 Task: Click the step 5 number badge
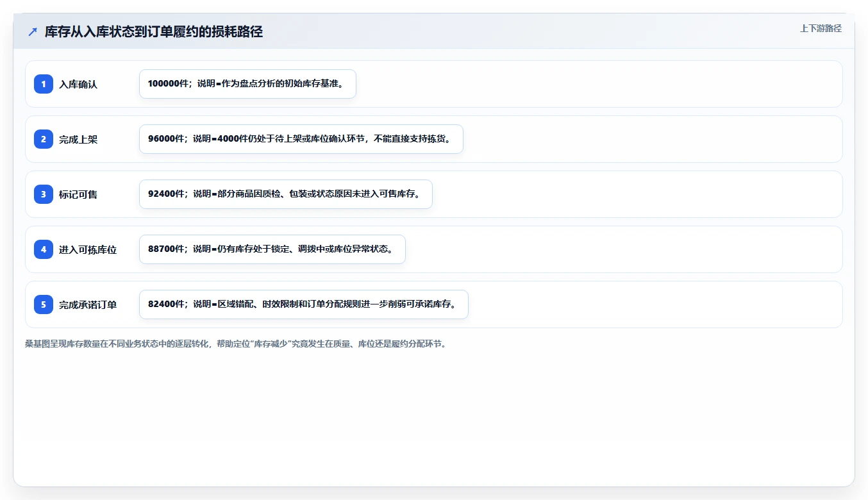coord(44,304)
